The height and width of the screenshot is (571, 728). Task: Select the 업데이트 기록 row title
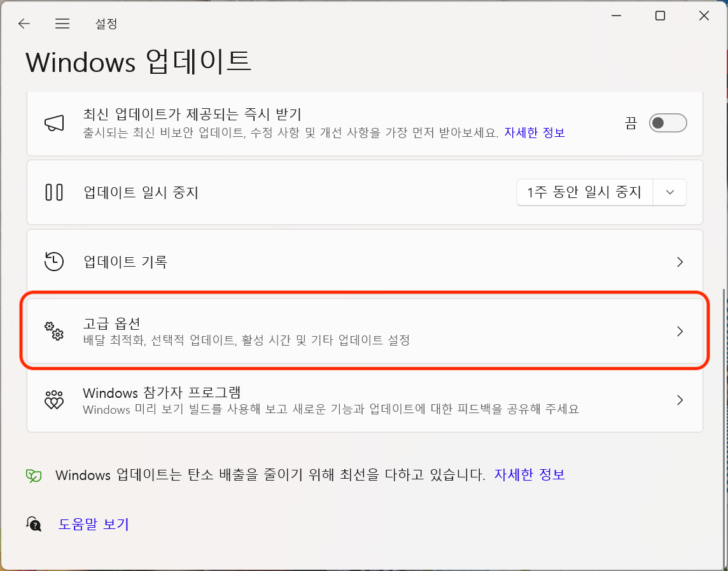(125, 262)
